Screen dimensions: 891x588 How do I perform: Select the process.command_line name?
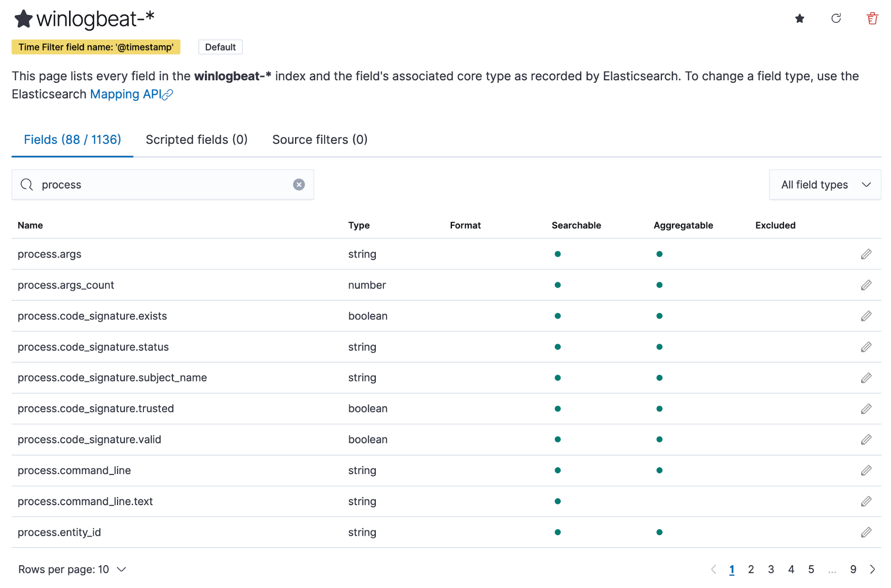pyautogui.click(x=74, y=470)
